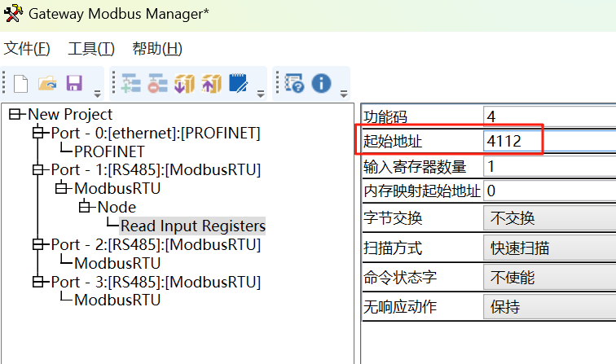Select Port - 3:[RS485]:[ModbusRTU] item
The height and width of the screenshot is (364, 616).
coord(156,282)
